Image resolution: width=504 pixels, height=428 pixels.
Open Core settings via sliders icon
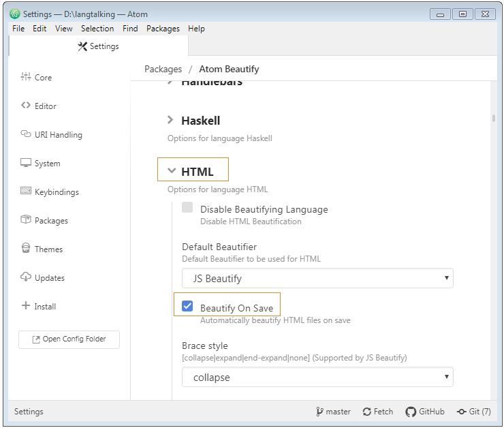point(26,76)
